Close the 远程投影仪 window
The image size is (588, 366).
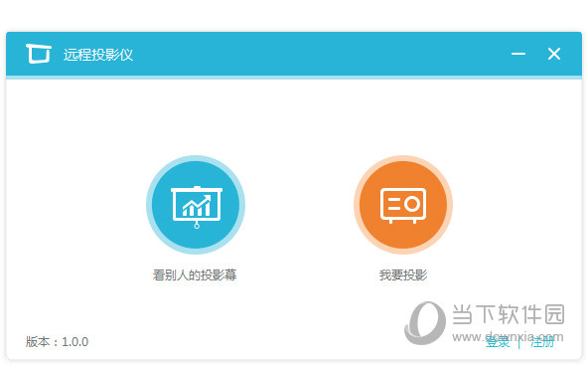tap(554, 54)
